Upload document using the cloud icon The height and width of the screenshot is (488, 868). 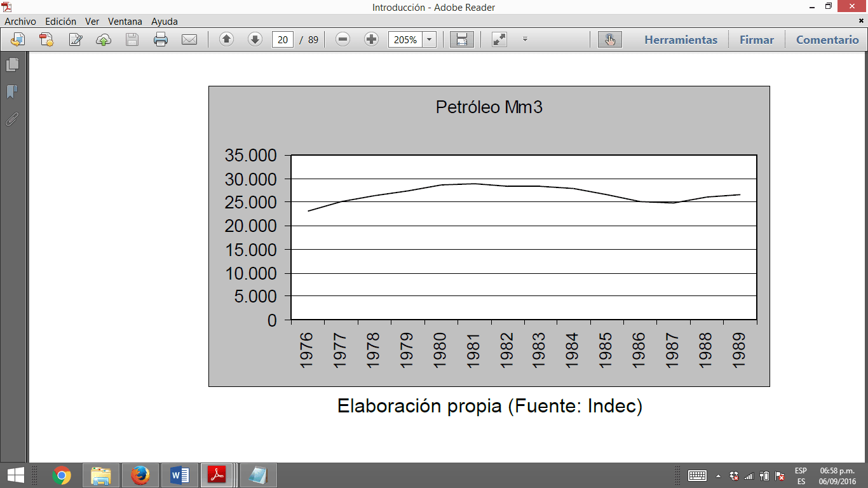click(x=104, y=39)
